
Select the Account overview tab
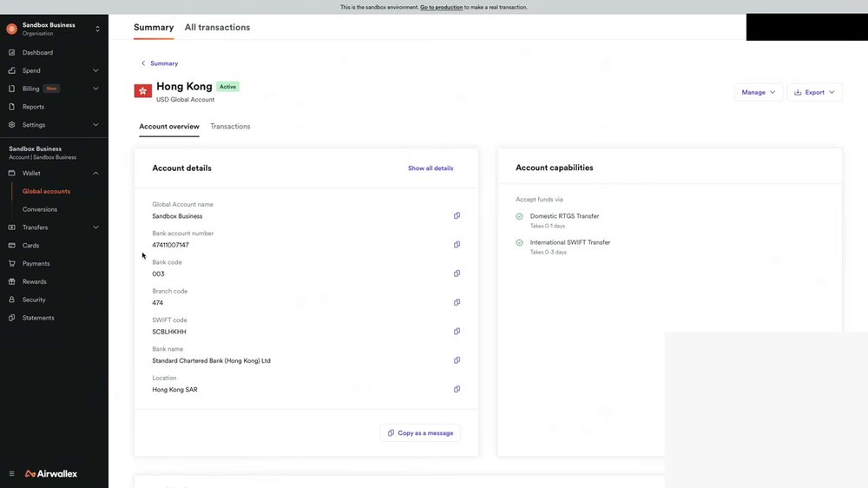[169, 126]
